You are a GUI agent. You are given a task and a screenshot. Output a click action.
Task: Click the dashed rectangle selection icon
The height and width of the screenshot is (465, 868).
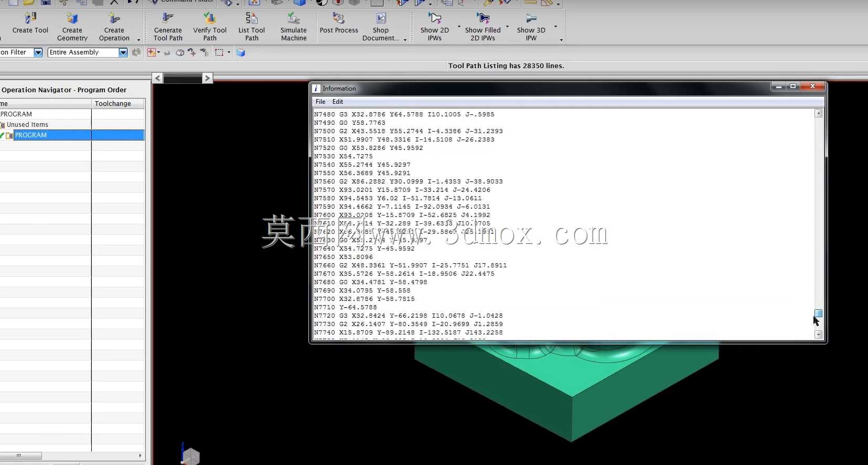219,52
